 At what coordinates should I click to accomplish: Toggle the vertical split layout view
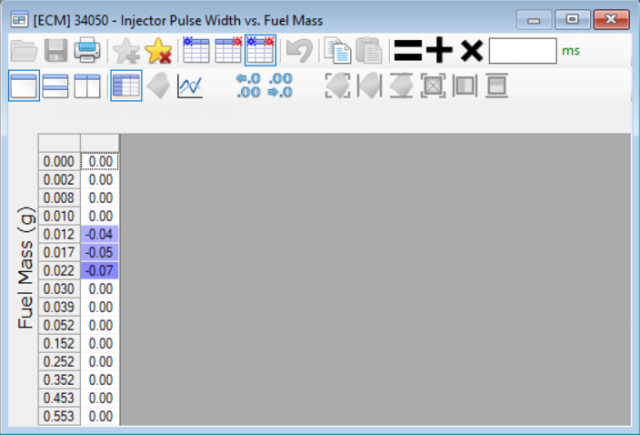pyautogui.click(x=87, y=87)
